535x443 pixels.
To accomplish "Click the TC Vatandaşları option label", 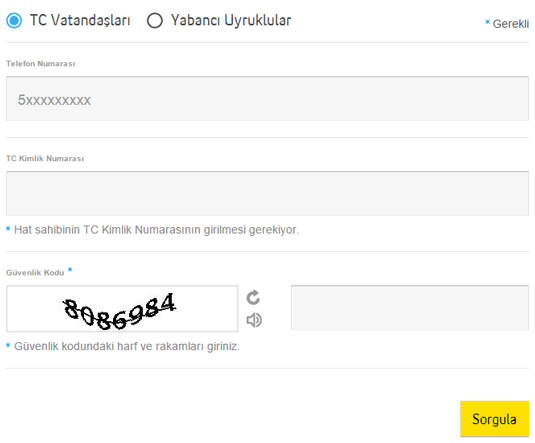I will (x=80, y=20).
